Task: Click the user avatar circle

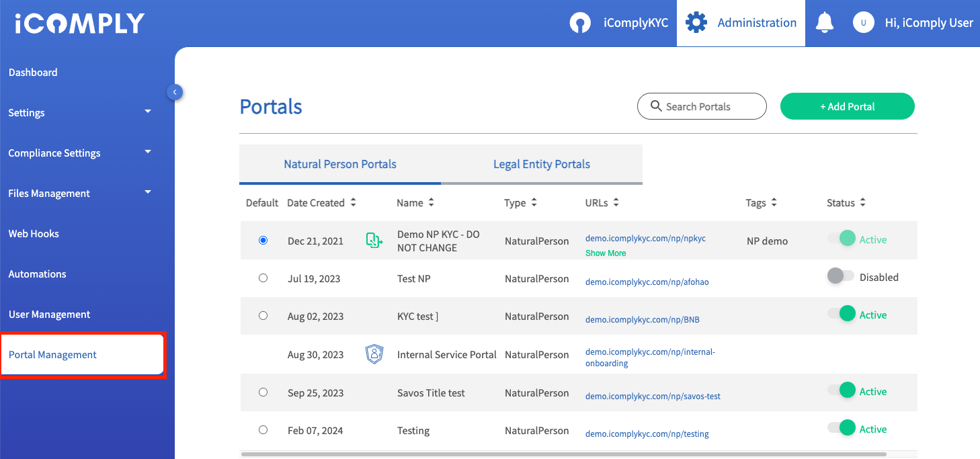Action: 863,23
